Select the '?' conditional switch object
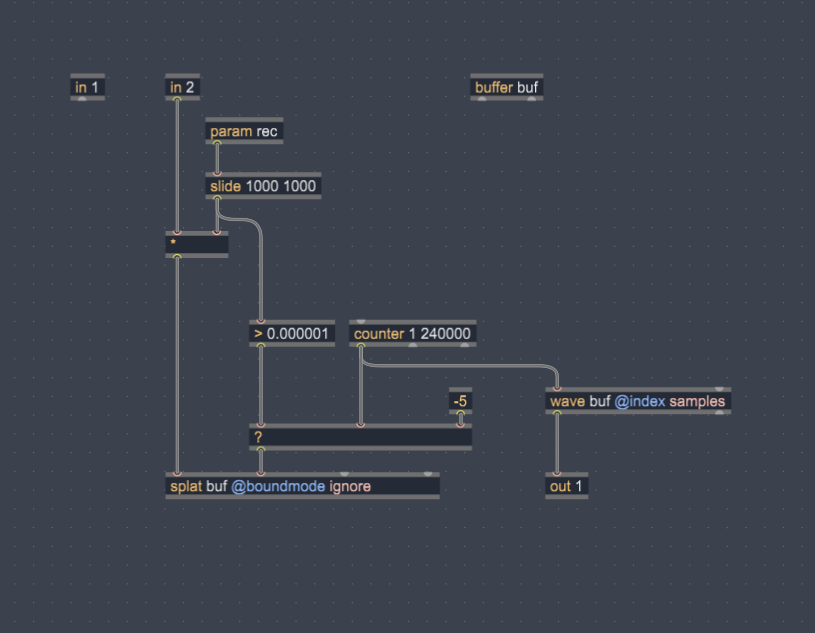 point(360,438)
